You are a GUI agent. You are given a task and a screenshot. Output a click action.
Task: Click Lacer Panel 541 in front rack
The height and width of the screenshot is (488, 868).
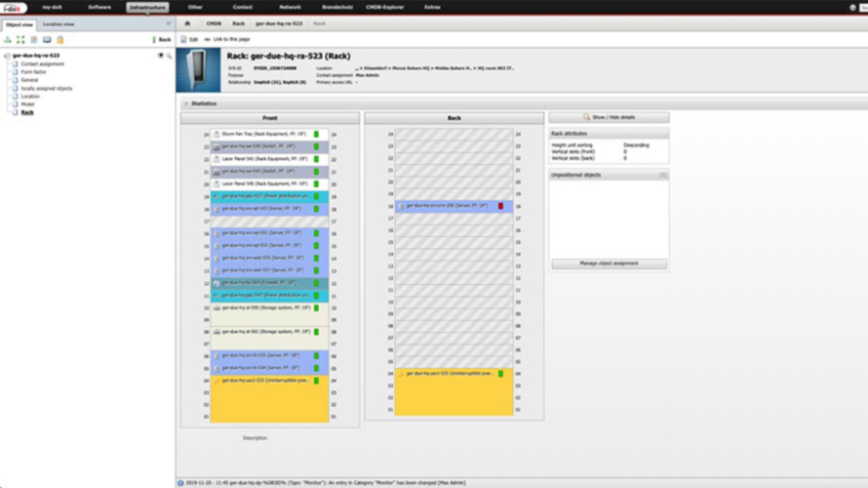coord(269,159)
